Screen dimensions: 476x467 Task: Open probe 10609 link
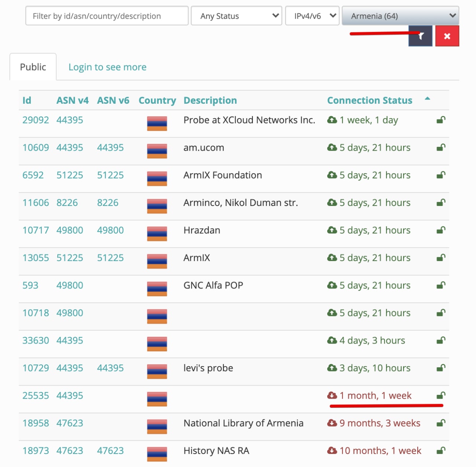pyautogui.click(x=36, y=148)
